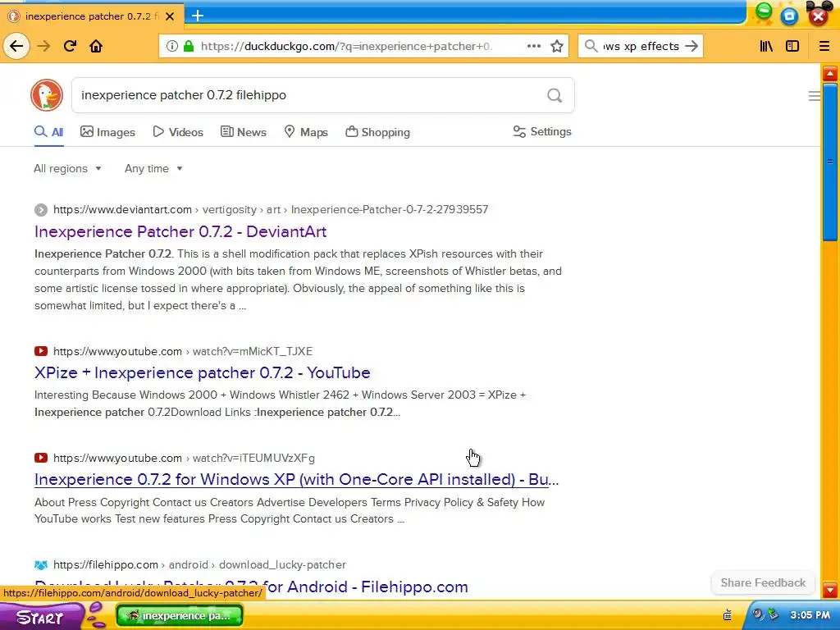This screenshot has width=840, height=630.
Task: Open the Library bookshelf icon
Action: (767, 46)
